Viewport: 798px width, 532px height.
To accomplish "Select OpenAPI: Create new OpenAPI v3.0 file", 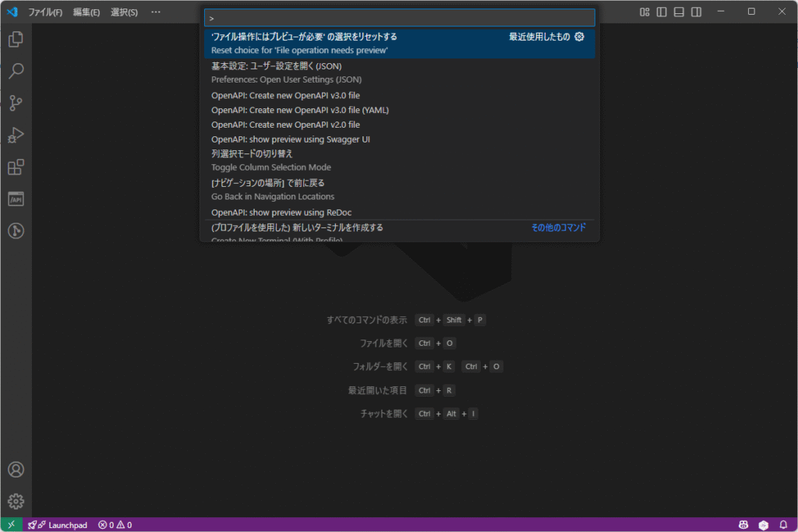I will 400,95.
